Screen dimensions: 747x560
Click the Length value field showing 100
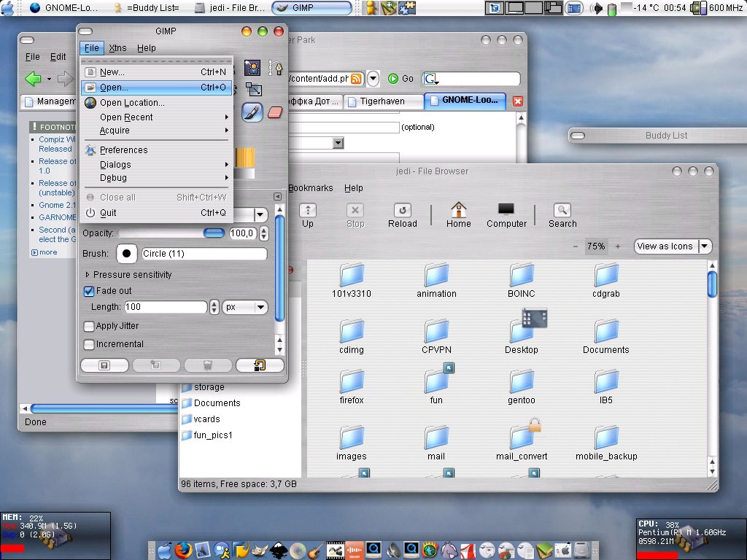166,307
